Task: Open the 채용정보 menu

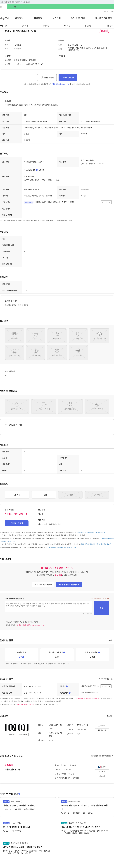Action: 19,18
